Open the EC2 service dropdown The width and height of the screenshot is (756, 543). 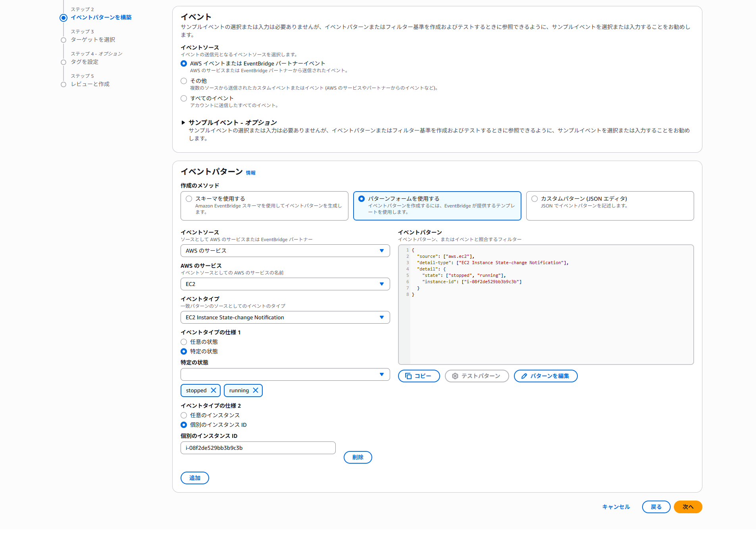click(x=285, y=284)
